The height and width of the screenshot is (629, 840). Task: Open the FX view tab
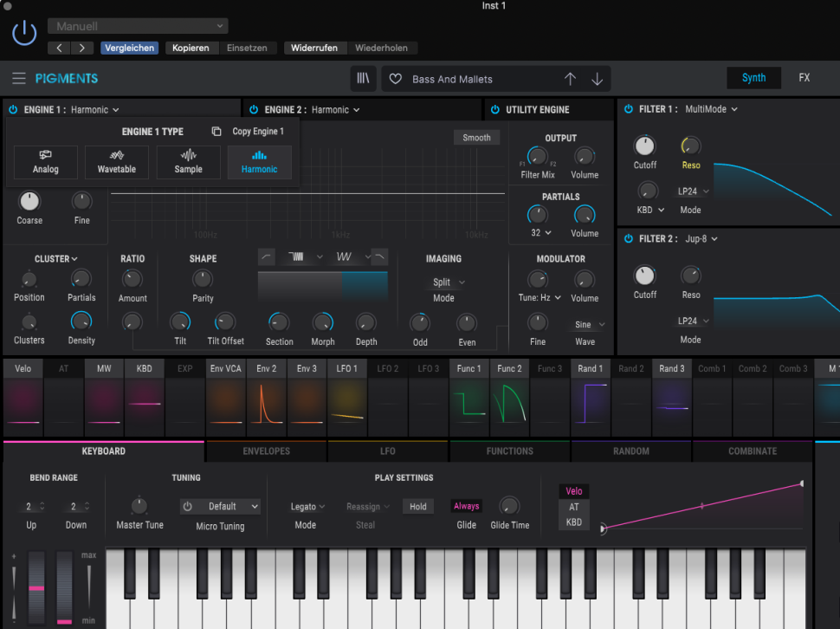tap(804, 78)
